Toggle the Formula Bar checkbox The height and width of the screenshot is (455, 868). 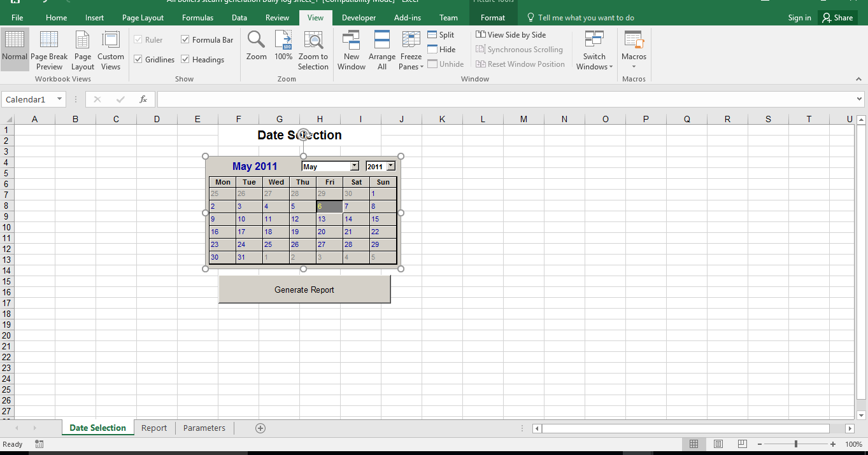(x=185, y=39)
